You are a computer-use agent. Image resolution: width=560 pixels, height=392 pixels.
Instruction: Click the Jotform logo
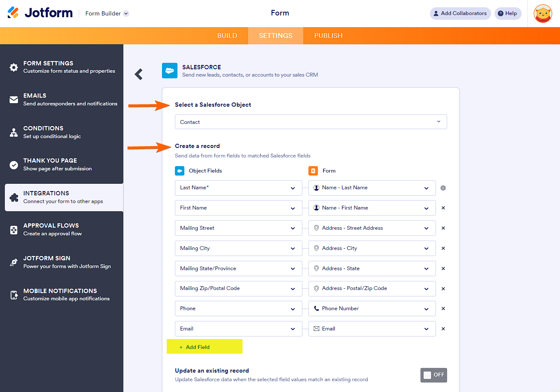point(40,13)
